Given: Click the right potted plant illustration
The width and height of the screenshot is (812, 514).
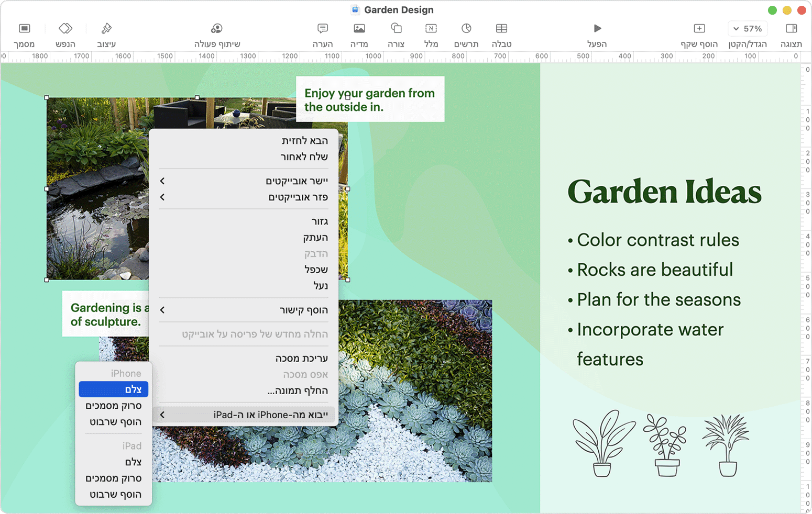Looking at the screenshot, I should point(726,445).
